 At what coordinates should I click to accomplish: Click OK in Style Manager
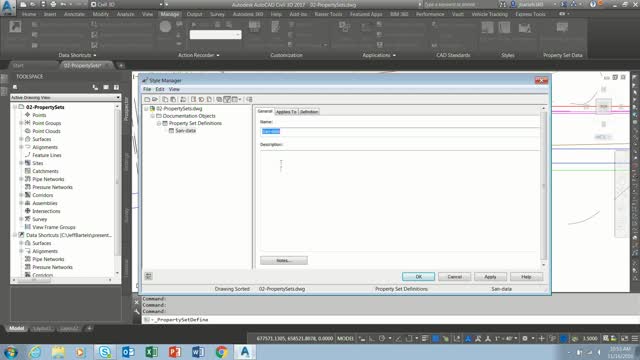(x=418, y=277)
